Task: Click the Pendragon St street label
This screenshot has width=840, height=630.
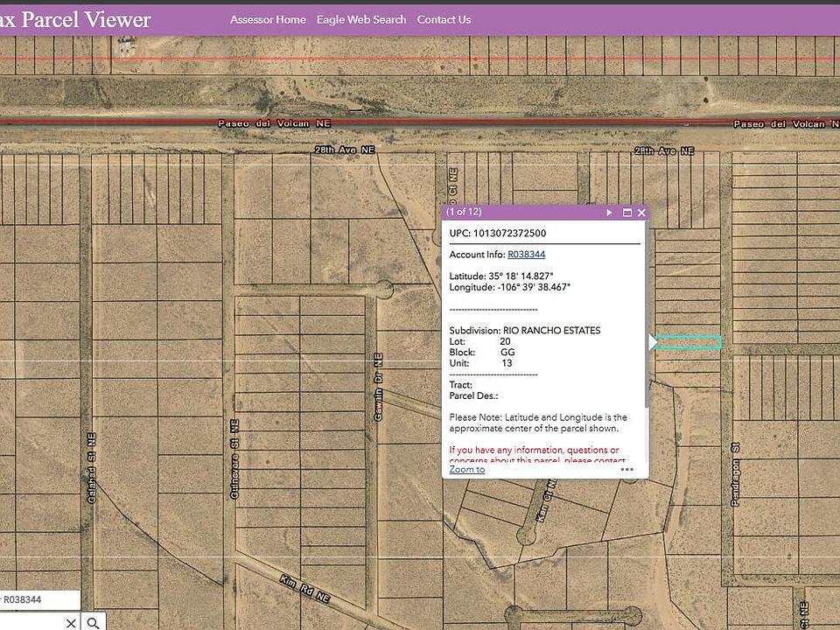Action: pos(735,474)
